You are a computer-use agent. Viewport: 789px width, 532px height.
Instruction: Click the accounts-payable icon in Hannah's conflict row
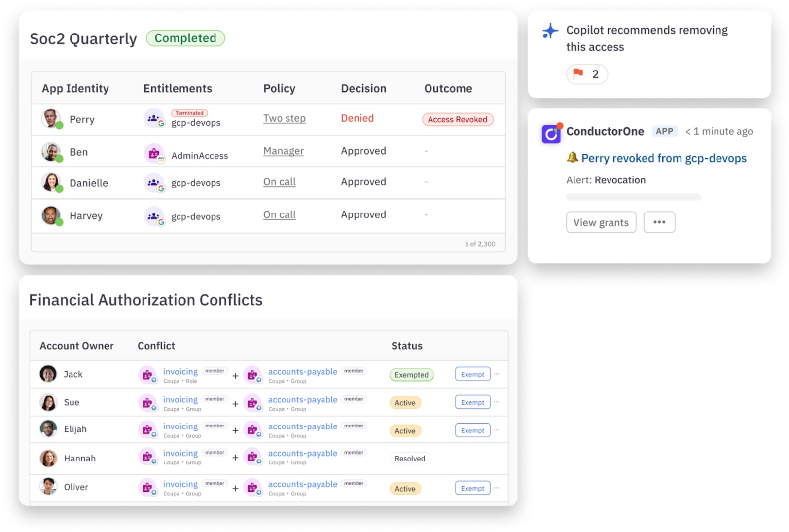click(x=254, y=457)
